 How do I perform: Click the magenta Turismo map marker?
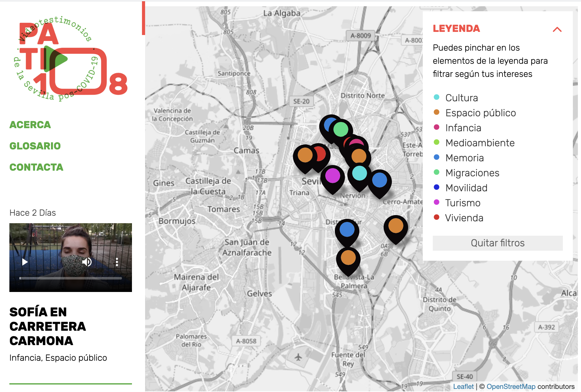point(332,176)
